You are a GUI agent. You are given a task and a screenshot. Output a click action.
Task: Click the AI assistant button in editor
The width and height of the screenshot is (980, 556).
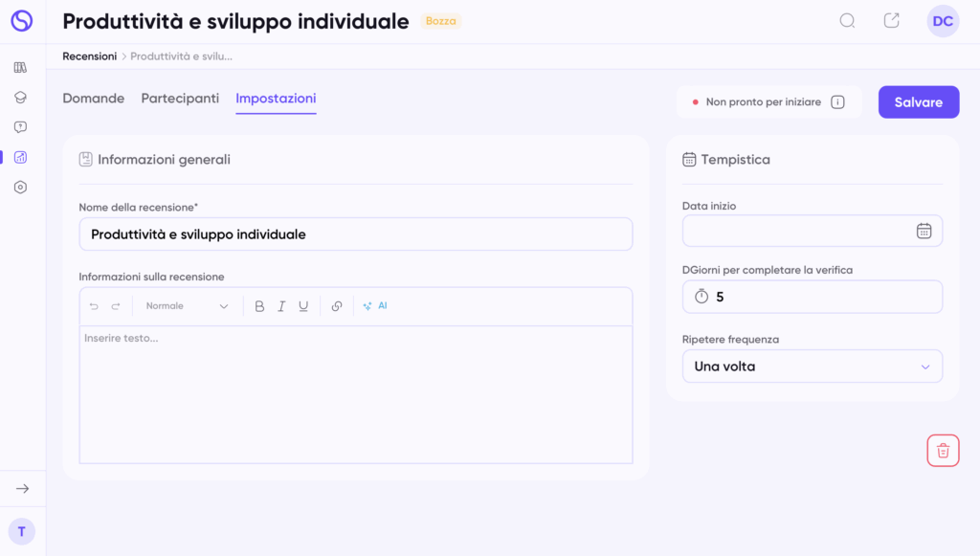pyautogui.click(x=375, y=306)
